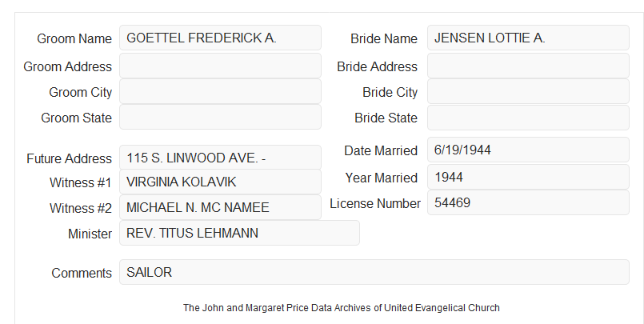Click the License Number label

coord(375,204)
